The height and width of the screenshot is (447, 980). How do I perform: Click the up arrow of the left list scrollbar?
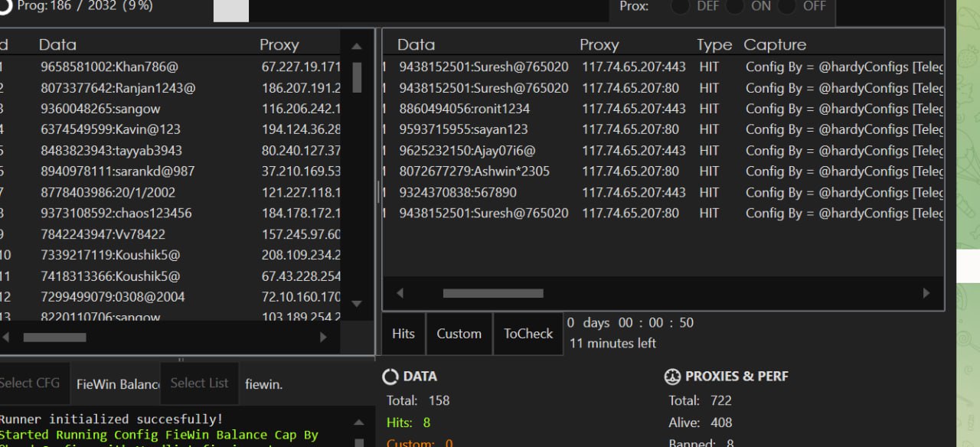(x=357, y=47)
